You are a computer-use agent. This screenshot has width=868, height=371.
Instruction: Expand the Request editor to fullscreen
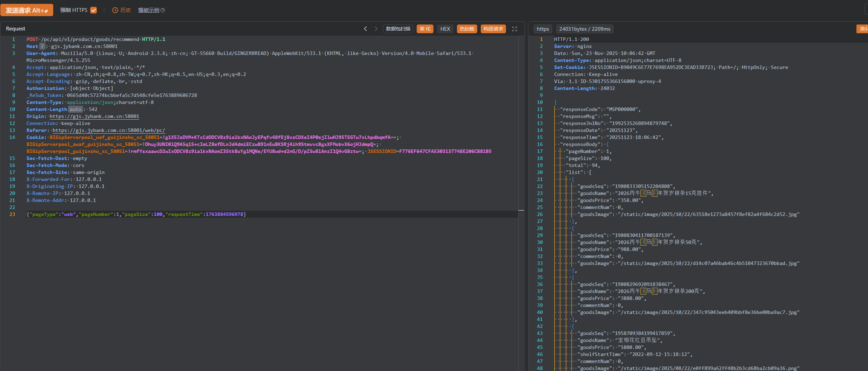514,29
